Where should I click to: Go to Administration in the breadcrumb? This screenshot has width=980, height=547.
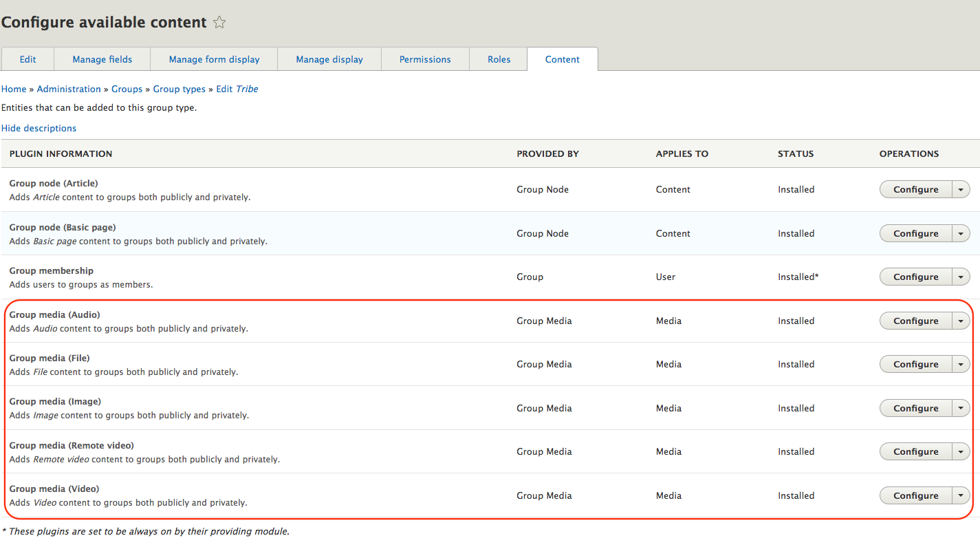click(69, 89)
